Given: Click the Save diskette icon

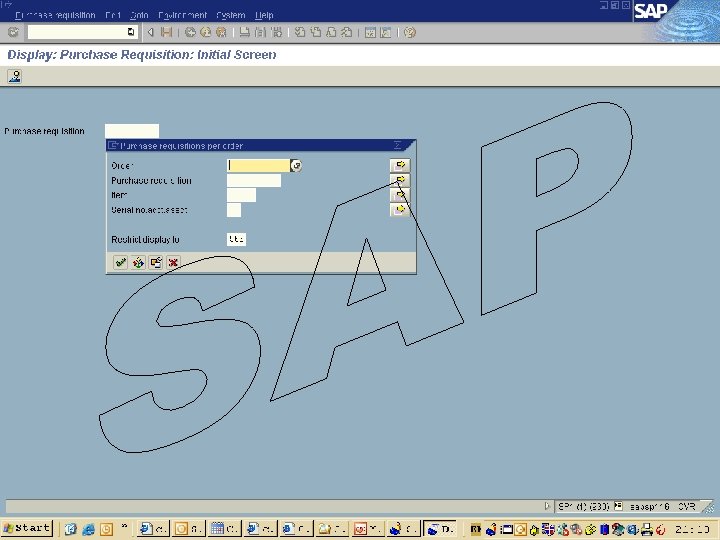Looking at the screenshot, I should (x=166, y=32).
